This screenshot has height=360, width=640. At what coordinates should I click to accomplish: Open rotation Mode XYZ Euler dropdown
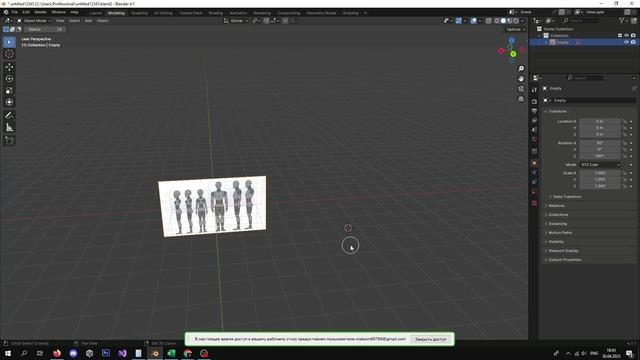click(x=600, y=164)
